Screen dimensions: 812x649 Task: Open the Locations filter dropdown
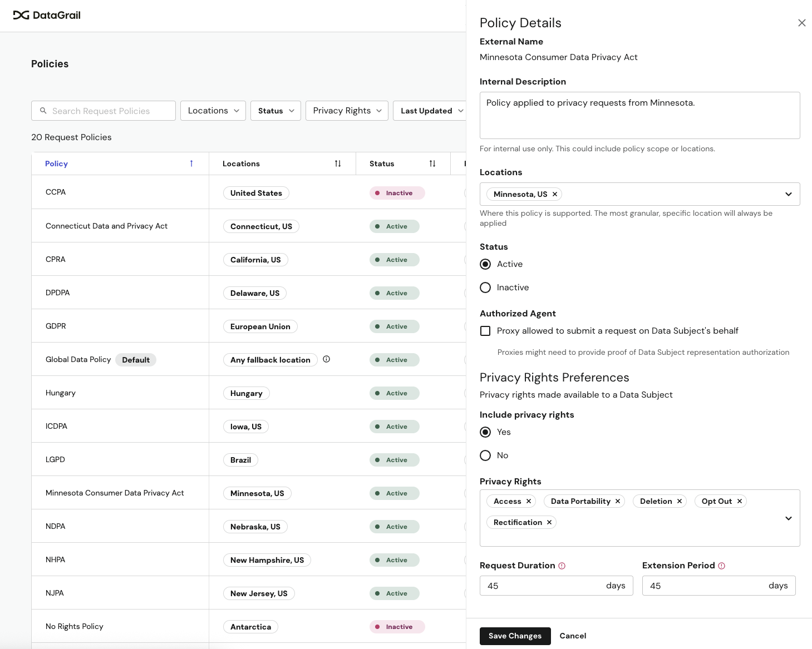pyautogui.click(x=213, y=111)
